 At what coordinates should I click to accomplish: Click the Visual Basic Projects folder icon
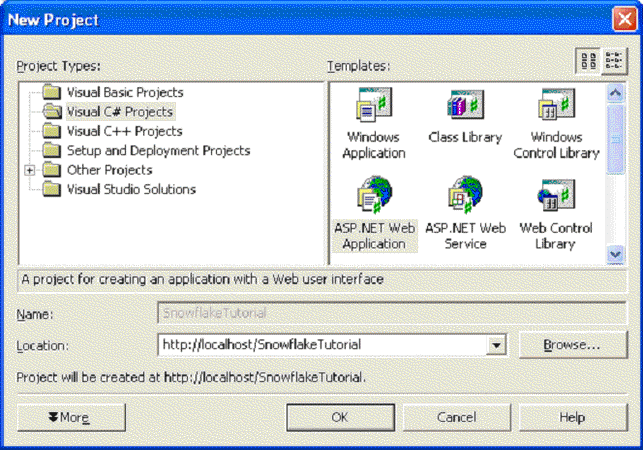[52, 92]
